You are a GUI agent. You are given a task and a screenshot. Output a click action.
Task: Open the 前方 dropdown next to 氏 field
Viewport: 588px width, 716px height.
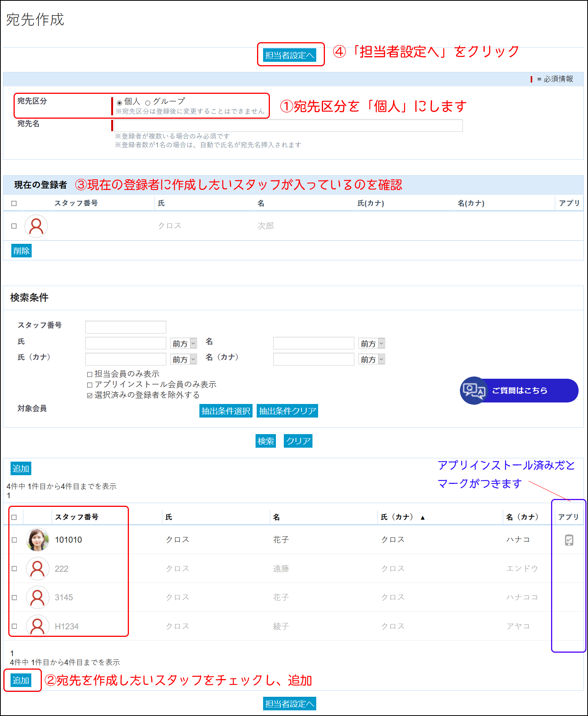coord(184,343)
